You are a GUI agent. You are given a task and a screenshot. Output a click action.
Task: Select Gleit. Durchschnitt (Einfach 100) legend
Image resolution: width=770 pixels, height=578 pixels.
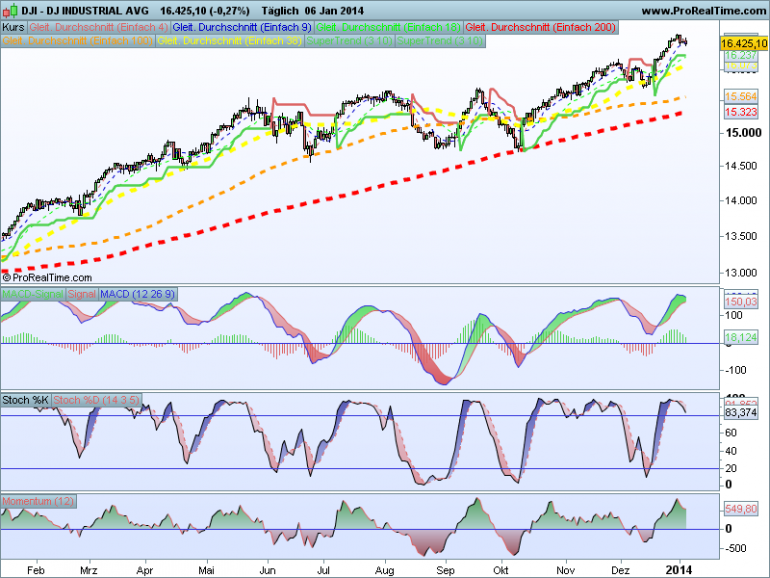point(78,41)
